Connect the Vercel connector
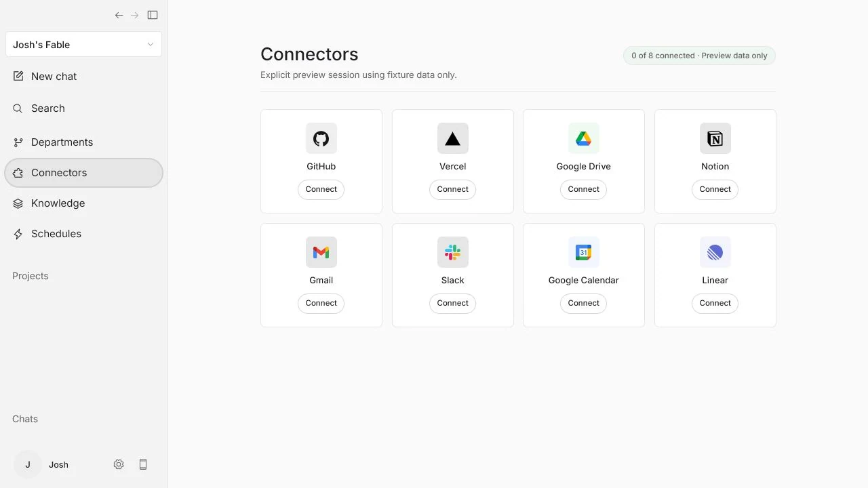This screenshot has width=868, height=488. click(453, 189)
